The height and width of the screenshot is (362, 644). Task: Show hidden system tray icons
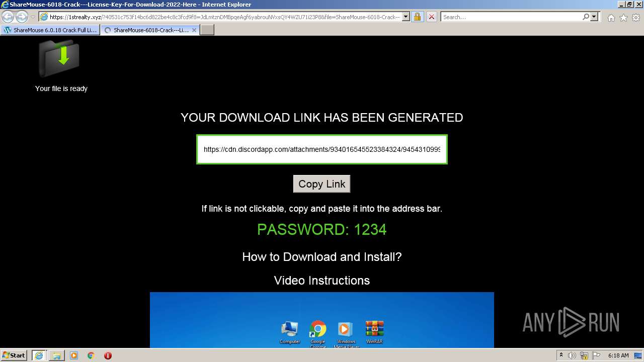click(561, 355)
